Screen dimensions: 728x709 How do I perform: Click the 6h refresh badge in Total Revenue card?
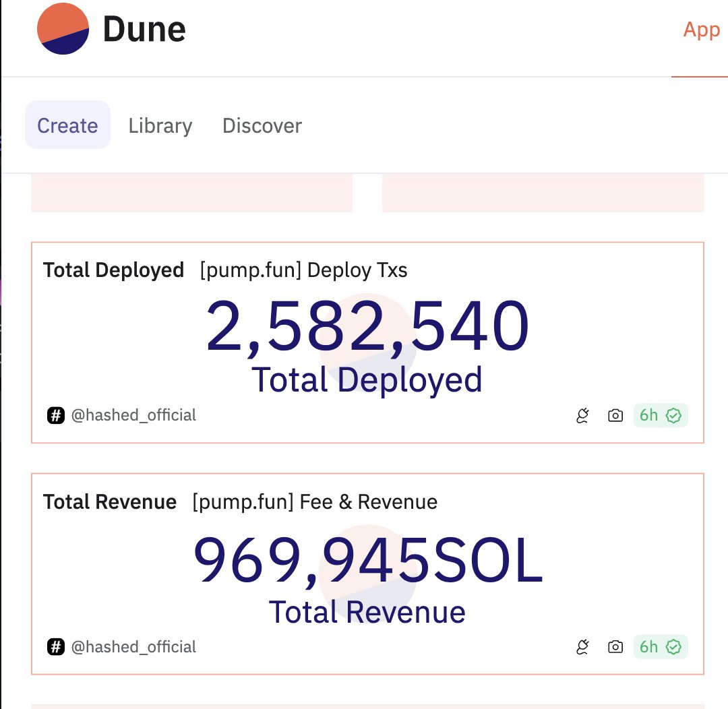point(660,647)
